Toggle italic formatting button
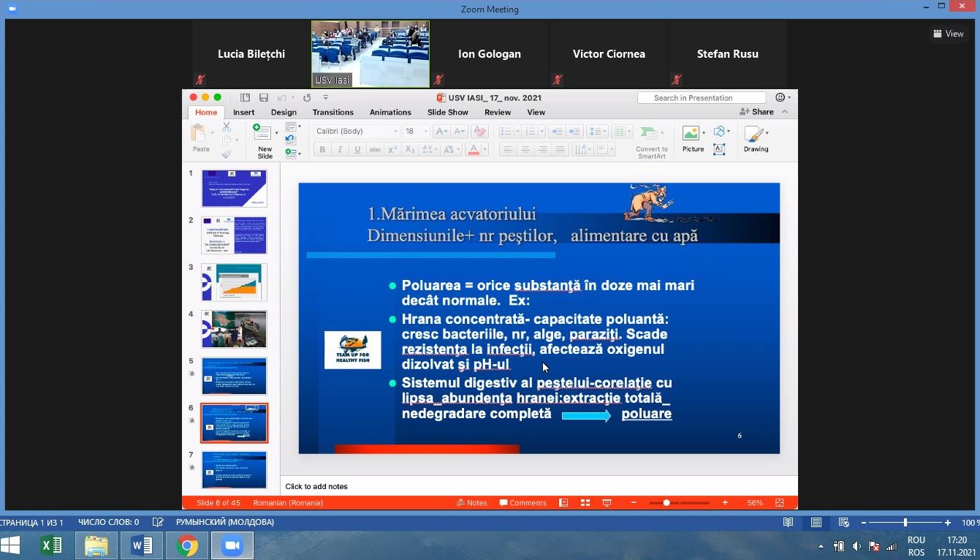The height and width of the screenshot is (560, 980). pos(340,150)
